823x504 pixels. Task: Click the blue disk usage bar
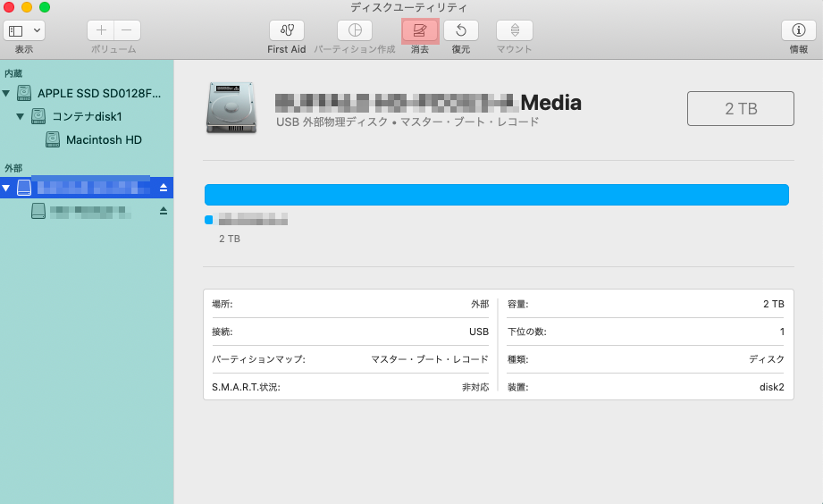(x=496, y=195)
